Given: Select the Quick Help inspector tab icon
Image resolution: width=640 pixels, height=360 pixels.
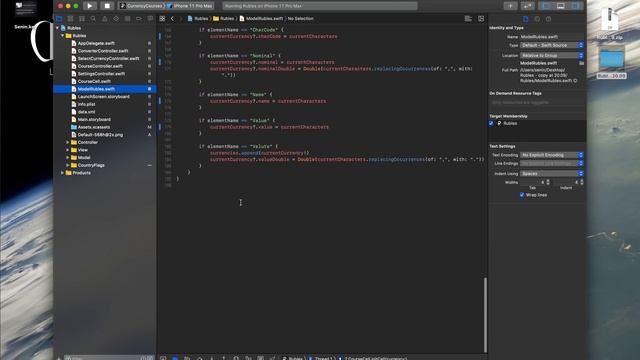Looking at the screenshot, I should click(548, 19).
